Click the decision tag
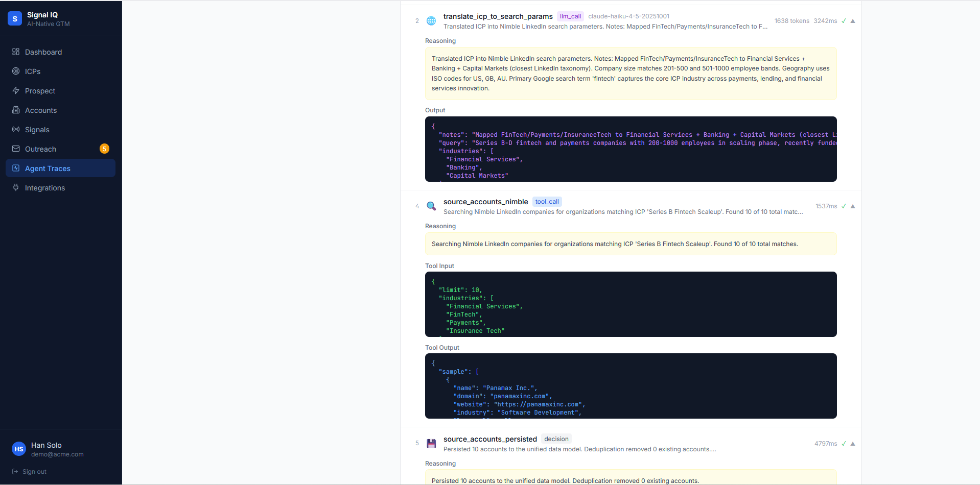The height and width of the screenshot is (485, 980). 556,439
